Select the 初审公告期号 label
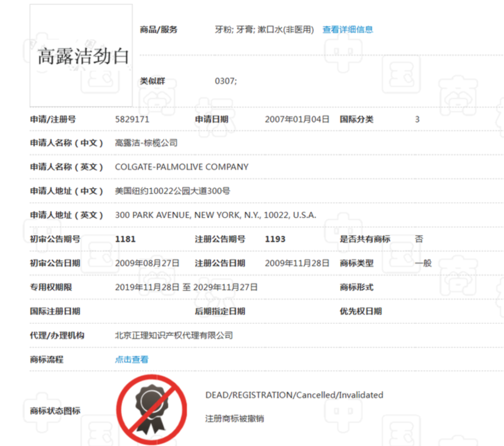This screenshot has height=446, width=504. pos(55,239)
